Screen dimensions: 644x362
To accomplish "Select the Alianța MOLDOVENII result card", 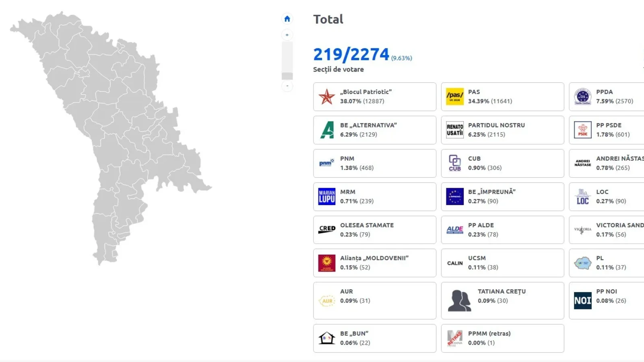I will pos(374,263).
